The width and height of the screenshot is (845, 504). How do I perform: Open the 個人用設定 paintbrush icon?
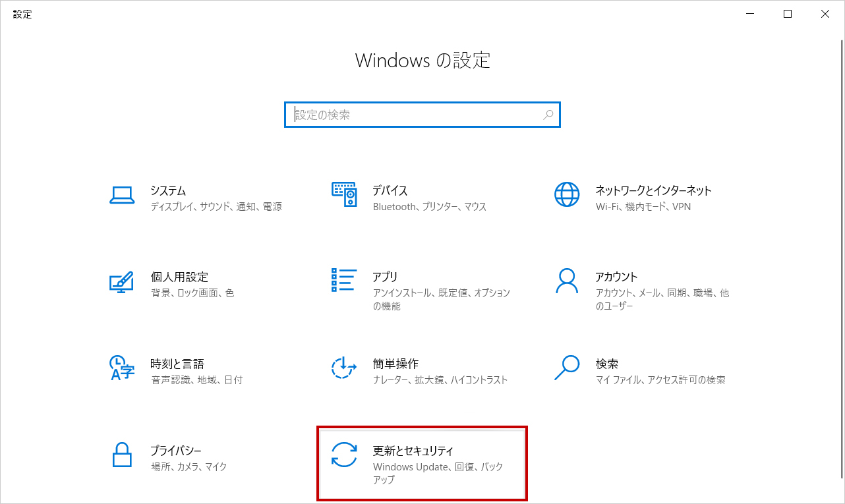pos(122,282)
